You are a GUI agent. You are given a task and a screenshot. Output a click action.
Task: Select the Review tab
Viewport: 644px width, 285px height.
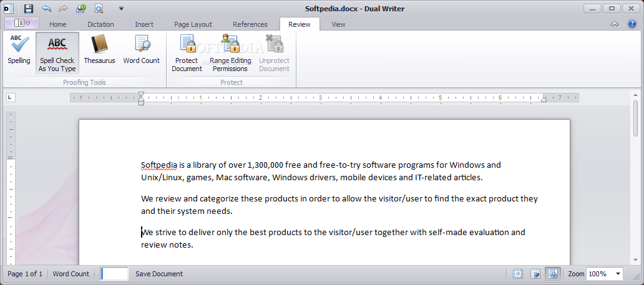tap(300, 24)
